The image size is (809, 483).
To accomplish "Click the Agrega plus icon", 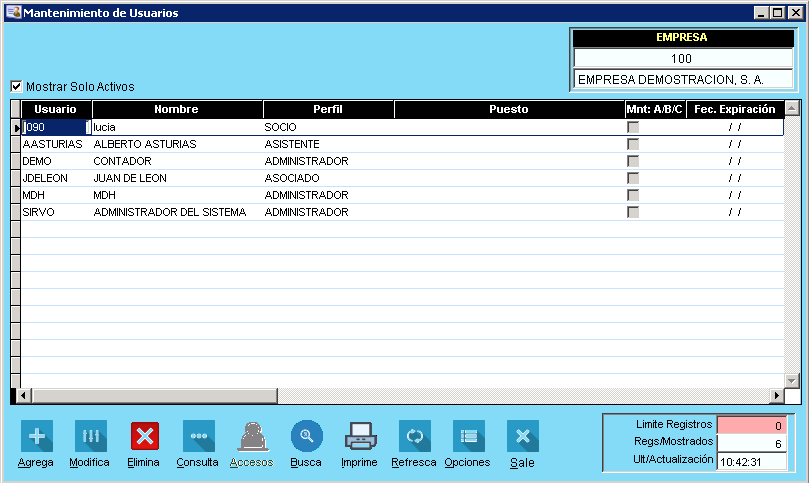I will [x=36, y=436].
